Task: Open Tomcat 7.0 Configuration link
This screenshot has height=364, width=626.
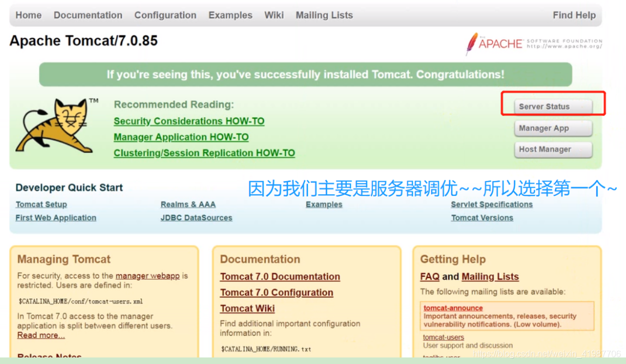Action: [x=277, y=293]
